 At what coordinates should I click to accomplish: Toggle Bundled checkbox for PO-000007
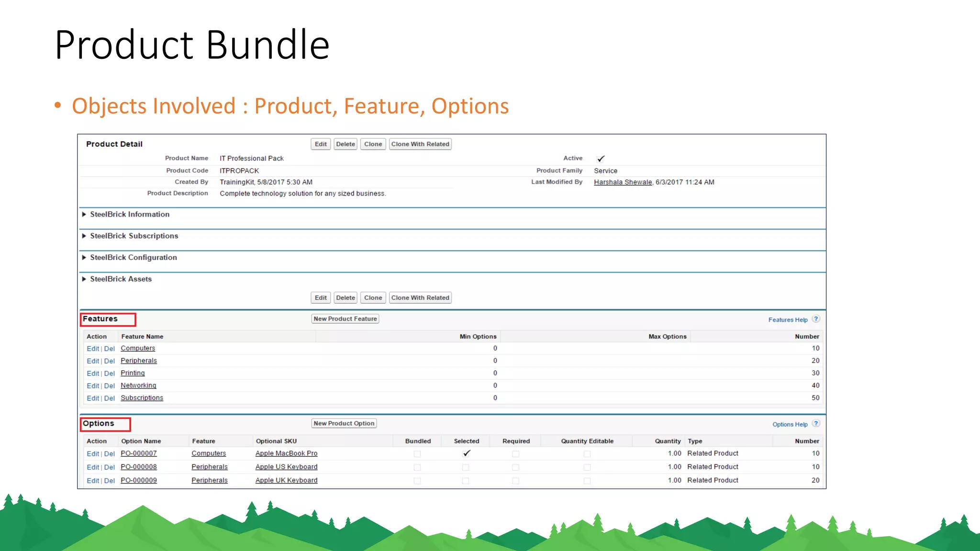[x=417, y=454]
